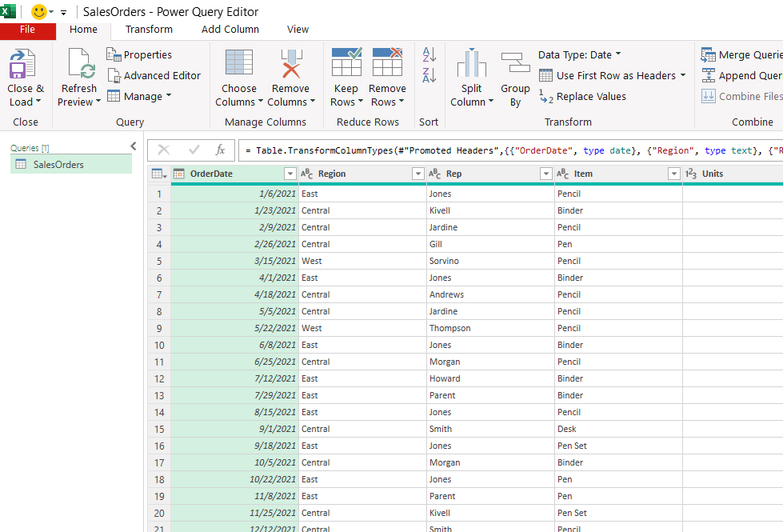The image size is (783, 532).
Task: Open OrderDate column filter dropdown
Action: point(290,174)
